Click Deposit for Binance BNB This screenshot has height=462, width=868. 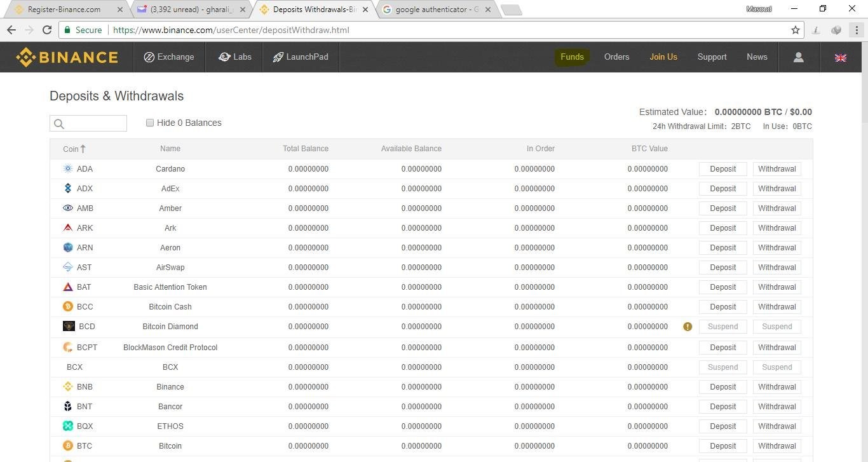(x=723, y=387)
